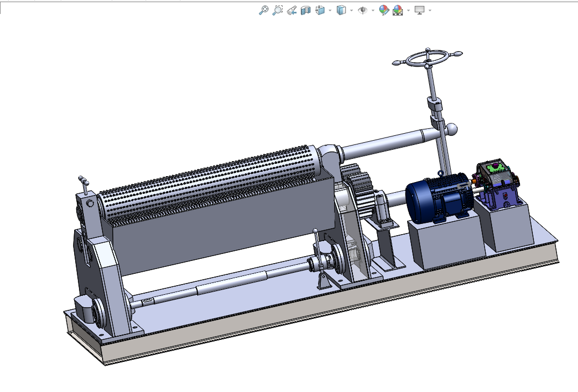Open the View Settings dropdown arrow
Image resolution: width=578 pixels, height=392 pixels.
tap(430, 10)
